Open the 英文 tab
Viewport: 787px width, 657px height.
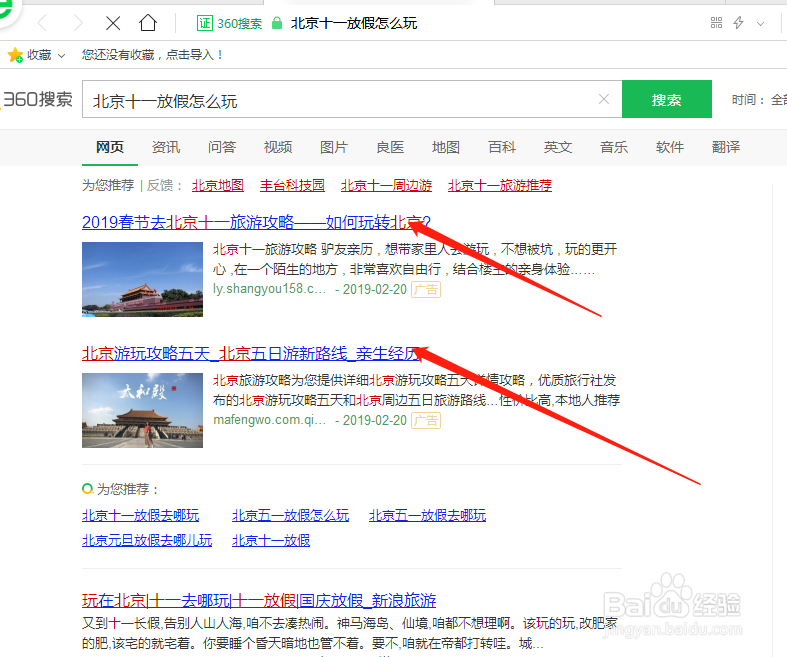coord(558,147)
